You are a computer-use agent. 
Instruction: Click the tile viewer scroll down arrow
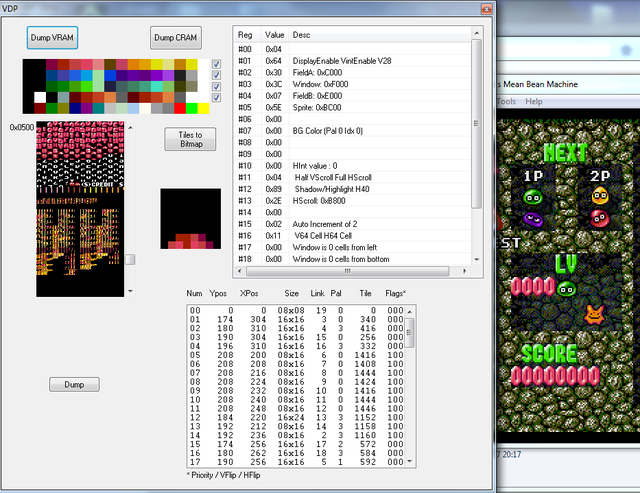[130, 291]
